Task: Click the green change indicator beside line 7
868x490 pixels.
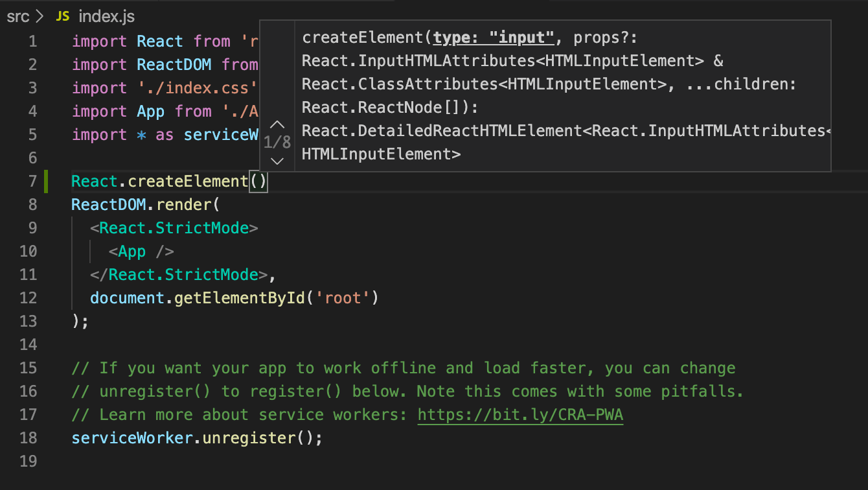Action: [46, 181]
